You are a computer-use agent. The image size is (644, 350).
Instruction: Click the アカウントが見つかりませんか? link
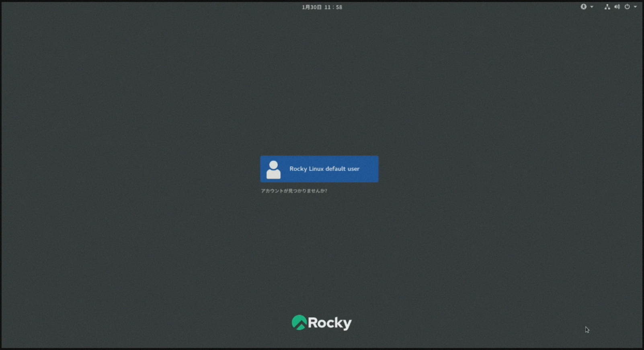[x=294, y=191]
